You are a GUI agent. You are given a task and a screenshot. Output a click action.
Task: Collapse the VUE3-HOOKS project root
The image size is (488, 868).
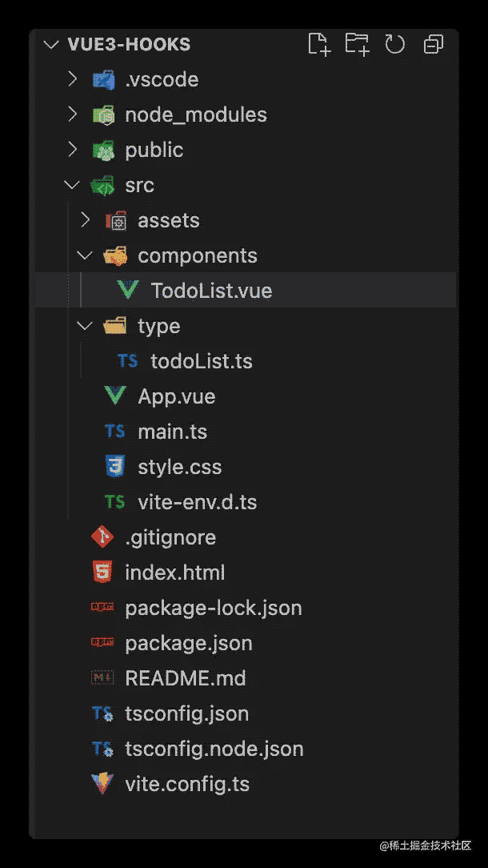click(x=51, y=45)
